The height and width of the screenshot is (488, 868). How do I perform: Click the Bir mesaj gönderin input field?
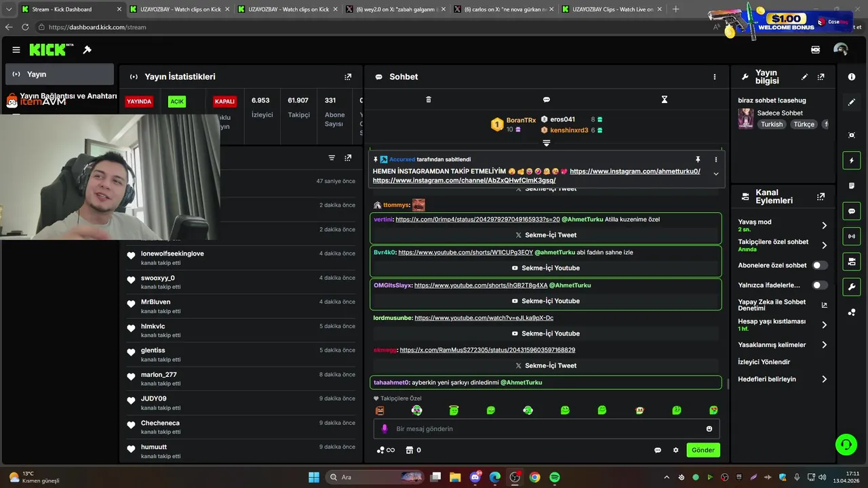tap(547, 429)
